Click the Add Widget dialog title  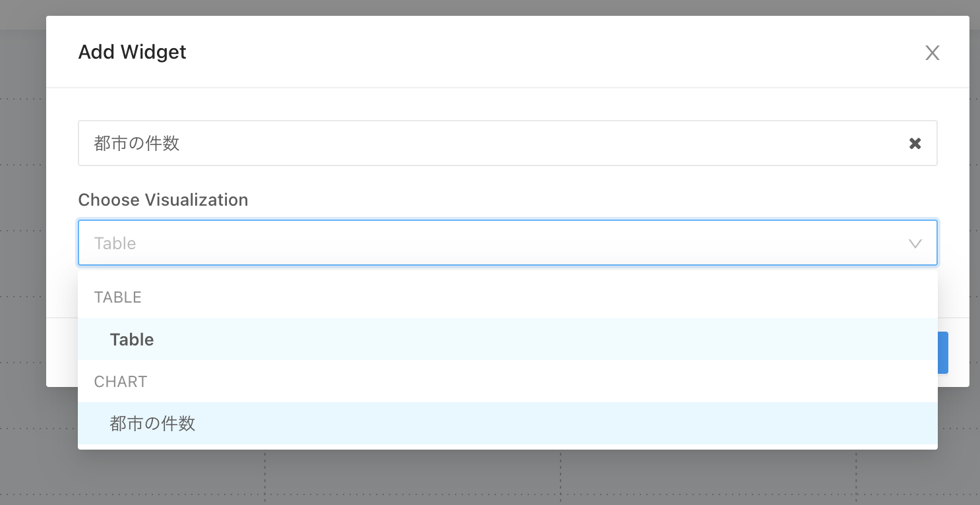(132, 52)
